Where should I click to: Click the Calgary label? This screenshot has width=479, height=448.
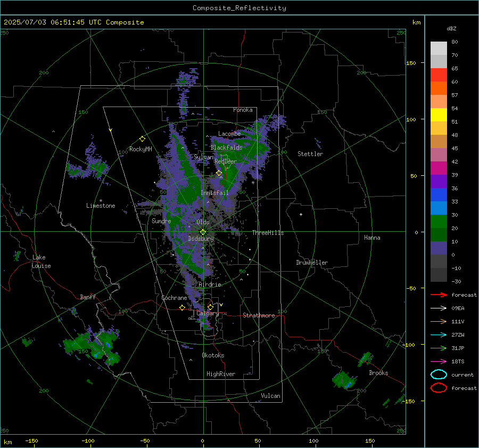(x=208, y=313)
